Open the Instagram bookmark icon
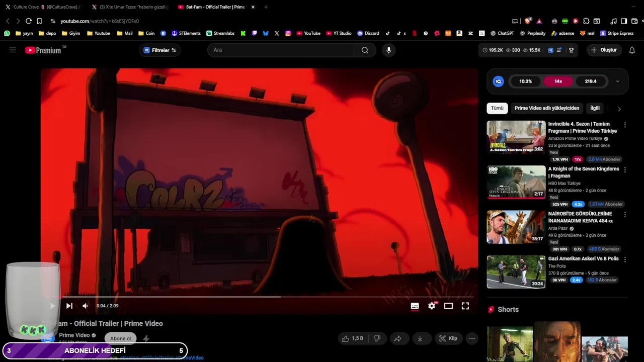The height and width of the screenshot is (362, 644). pyautogui.click(x=288, y=33)
